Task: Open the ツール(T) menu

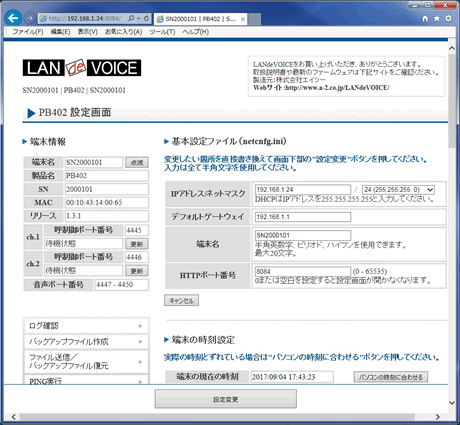Action: click(162, 32)
